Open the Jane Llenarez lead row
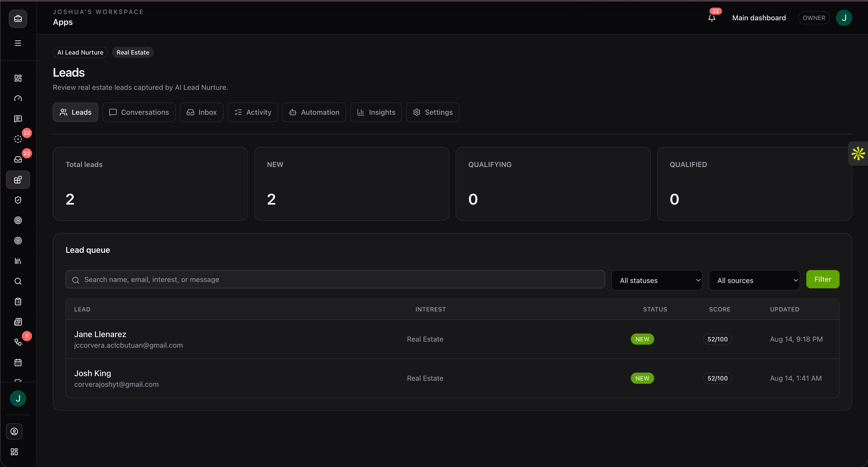The height and width of the screenshot is (467, 868). coord(452,339)
